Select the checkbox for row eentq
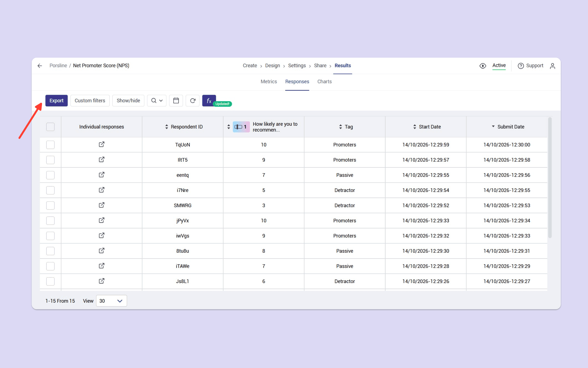The width and height of the screenshot is (588, 368). coord(50,175)
